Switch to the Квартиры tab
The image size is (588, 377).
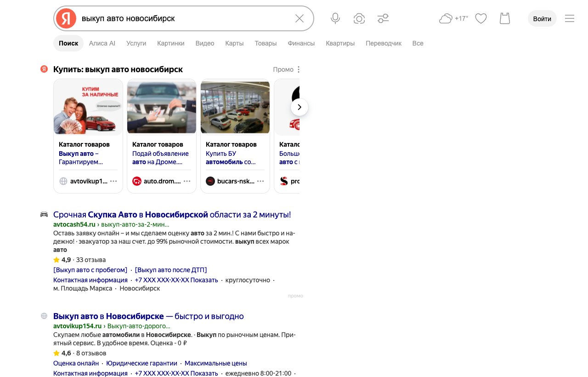pos(340,43)
